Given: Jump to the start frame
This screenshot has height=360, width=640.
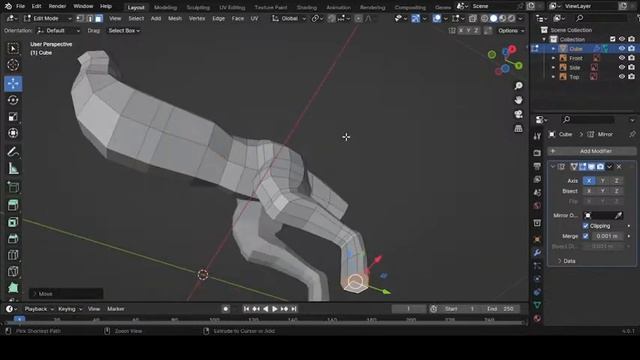Looking at the screenshot, I should 246,309.
